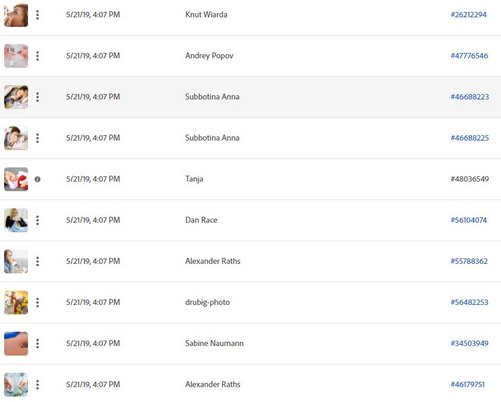Follow the #56104074 asset link

point(469,220)
